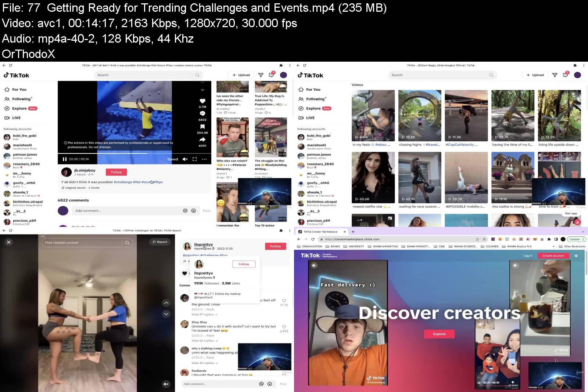Image resolution: width=588 pixels, height=392 pixels.
Task: Unmute the jb.ninjaboy video player
Action: click(185, 159)
